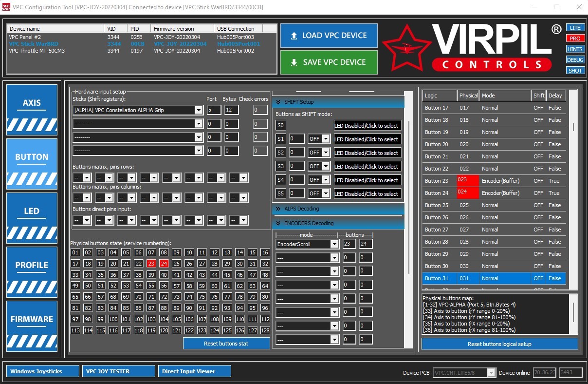Viewport: 588px width, 384px height.
Task: Collapse the SHIFT Setup section
Action: 338,102
